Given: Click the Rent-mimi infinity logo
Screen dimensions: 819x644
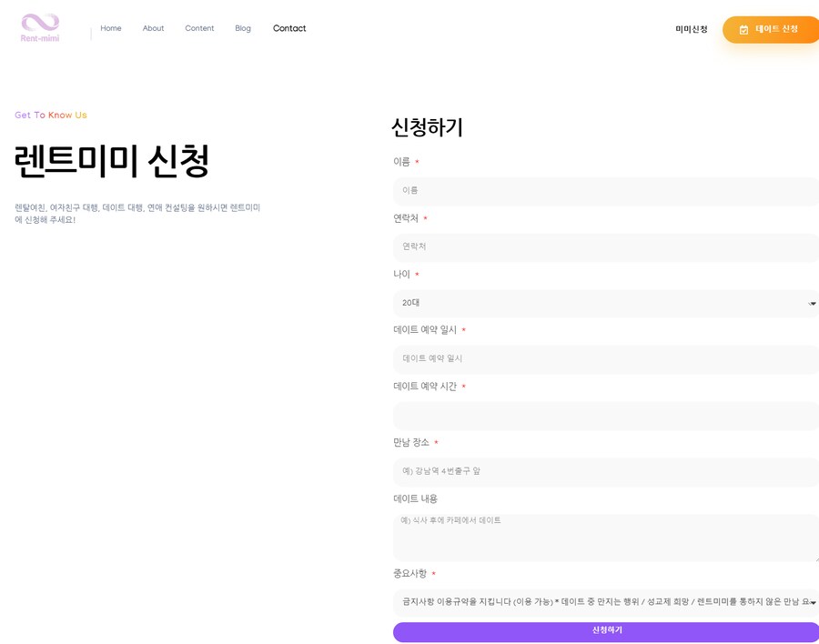Looking at the screenshot, I should [39, 27].
